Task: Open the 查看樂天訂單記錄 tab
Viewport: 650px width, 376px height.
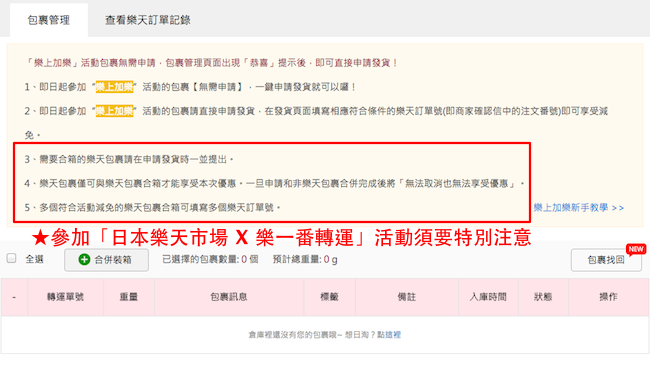Action: point(148,20)
